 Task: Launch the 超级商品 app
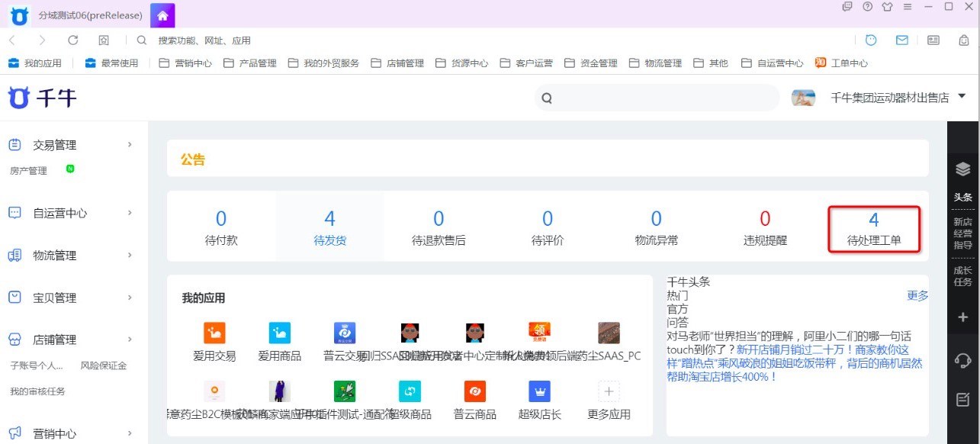[x=410, y=391]
